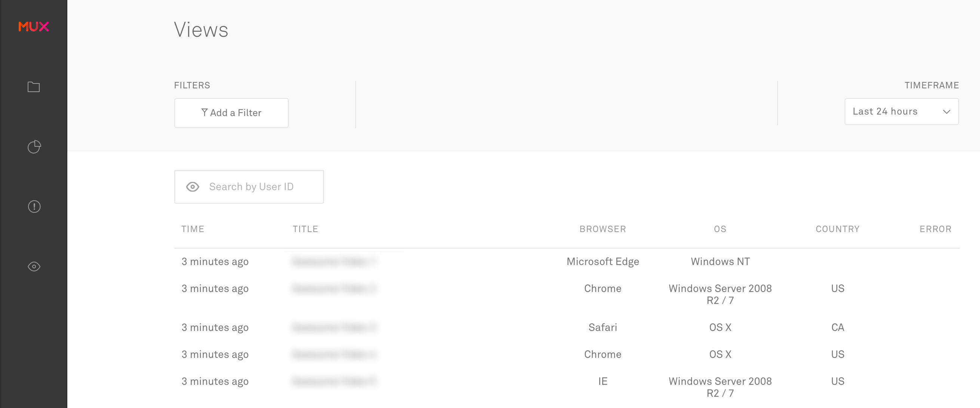
Task: Open the Views eye icon in the sidebar
Action: click(34, 267)
